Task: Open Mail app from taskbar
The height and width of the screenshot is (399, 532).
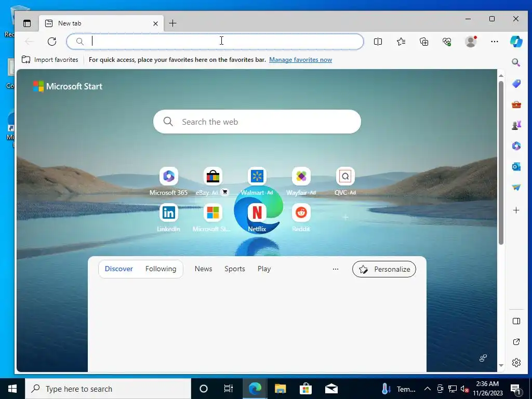Action: coord(331,389)
